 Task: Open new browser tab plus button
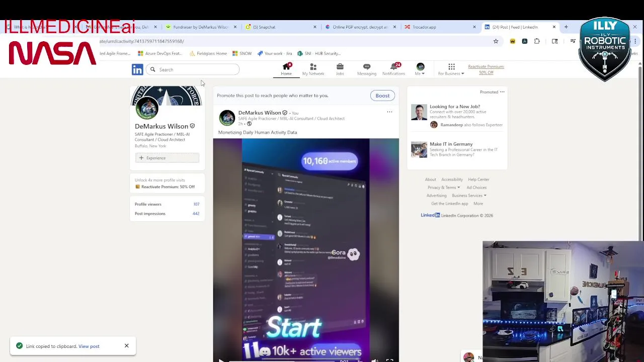pyautogui.click(x=566, y=27)
